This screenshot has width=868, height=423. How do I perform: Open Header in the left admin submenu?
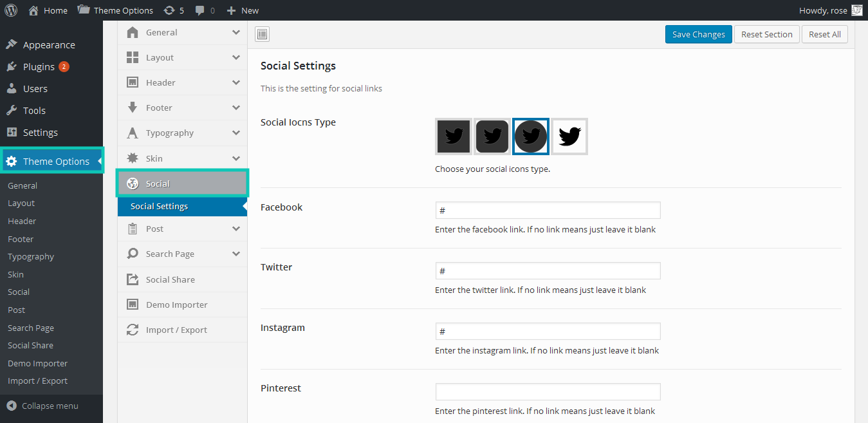22,221
